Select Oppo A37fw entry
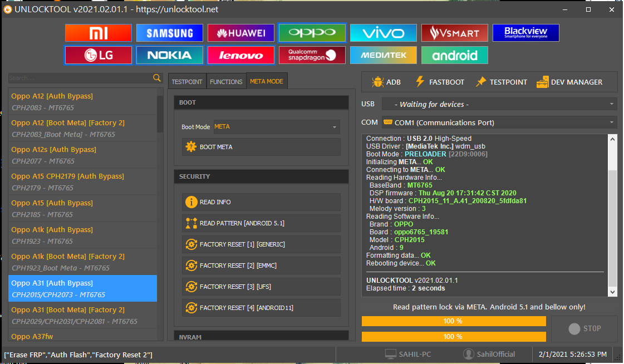Screen dimensions: 624x364 point(82,335)
